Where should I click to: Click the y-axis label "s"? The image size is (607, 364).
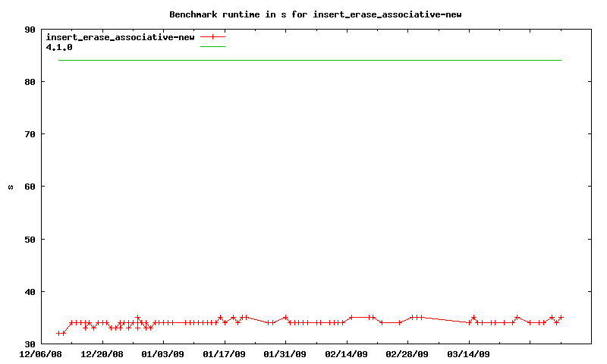click(x=10, y=187)
